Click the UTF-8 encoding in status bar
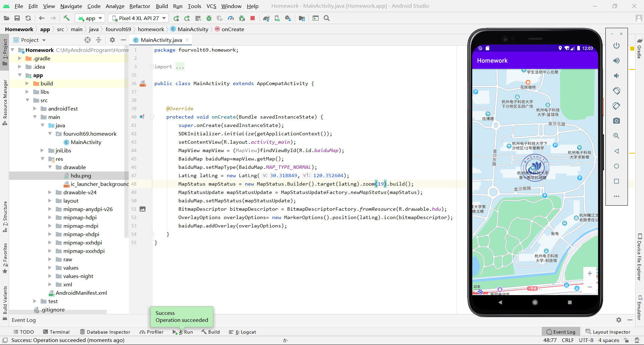The height and width of the screenshot is (345, 644). (586, 340)
